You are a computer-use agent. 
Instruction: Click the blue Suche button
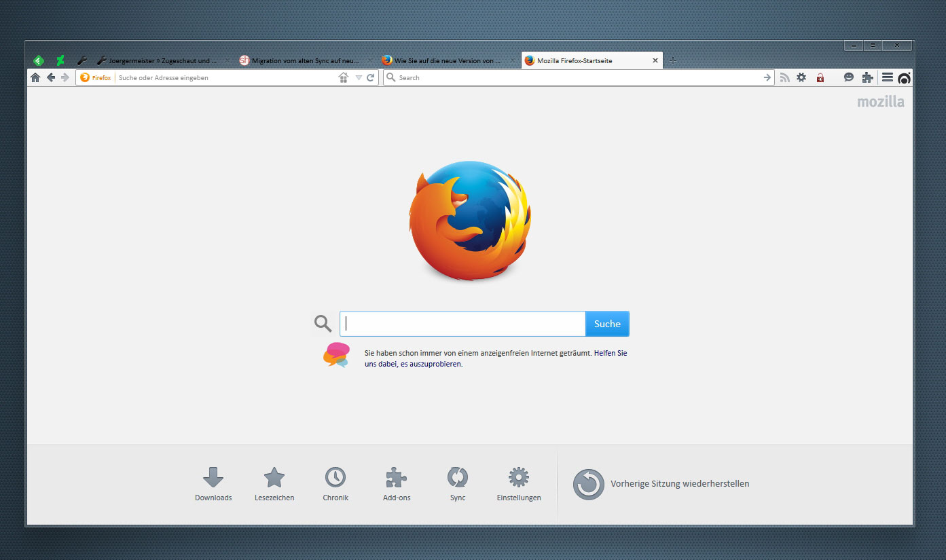[x=607, y=324]
